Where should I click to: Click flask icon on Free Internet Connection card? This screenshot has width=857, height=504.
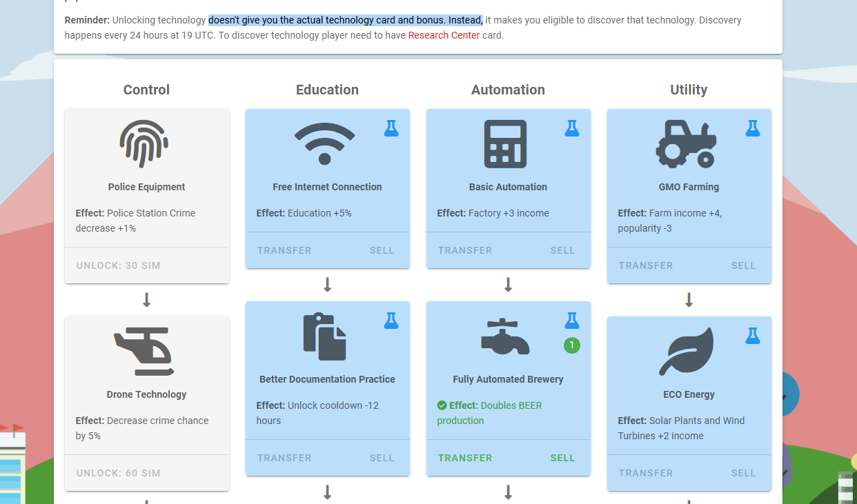click(391, 128)
